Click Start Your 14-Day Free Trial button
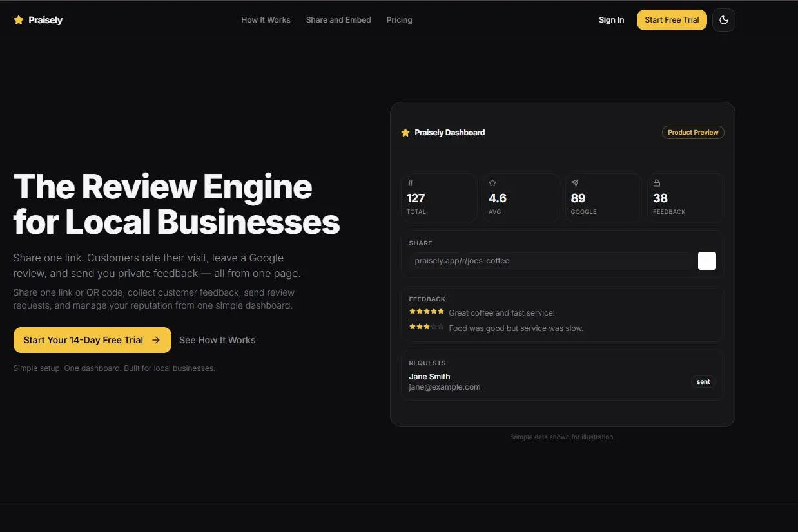This screenshot has width=798, height=532. coord(92,340)
